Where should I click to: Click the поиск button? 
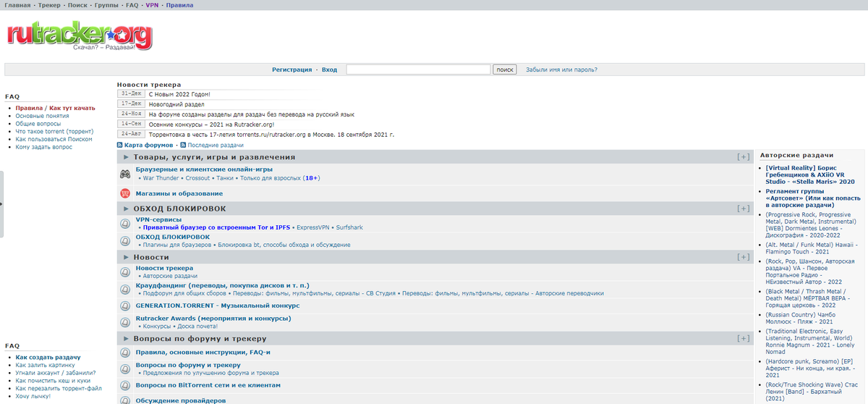click(x=505, y=70)
